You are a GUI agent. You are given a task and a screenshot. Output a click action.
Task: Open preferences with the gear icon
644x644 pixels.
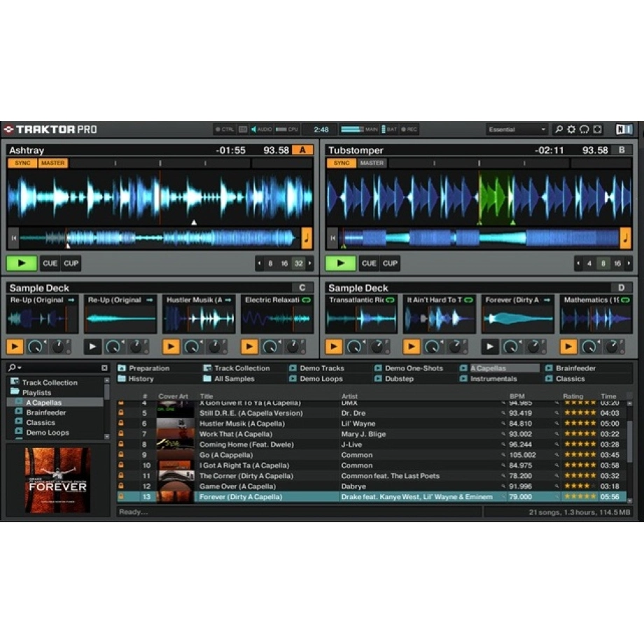tap(571, 129)
